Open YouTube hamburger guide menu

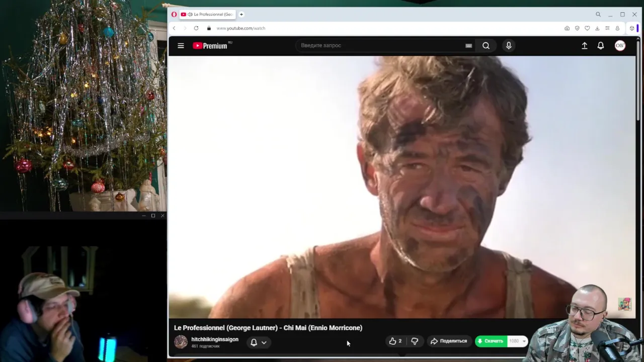[x=181, y=46]
